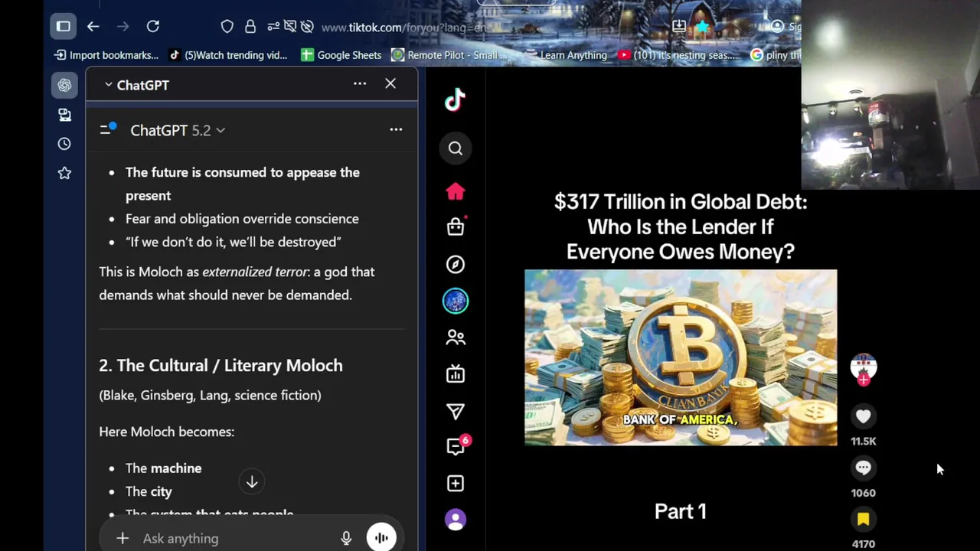Open the blue avatar icon in TikTok sidebar

click(x=456, y=301)
